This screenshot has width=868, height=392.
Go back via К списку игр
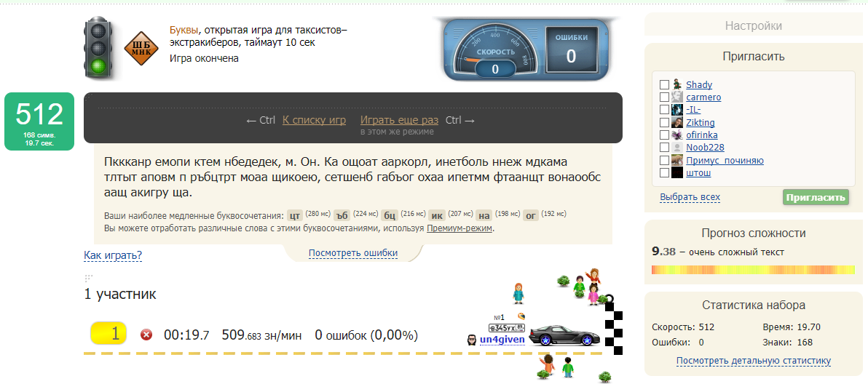(x=314, y=120)
